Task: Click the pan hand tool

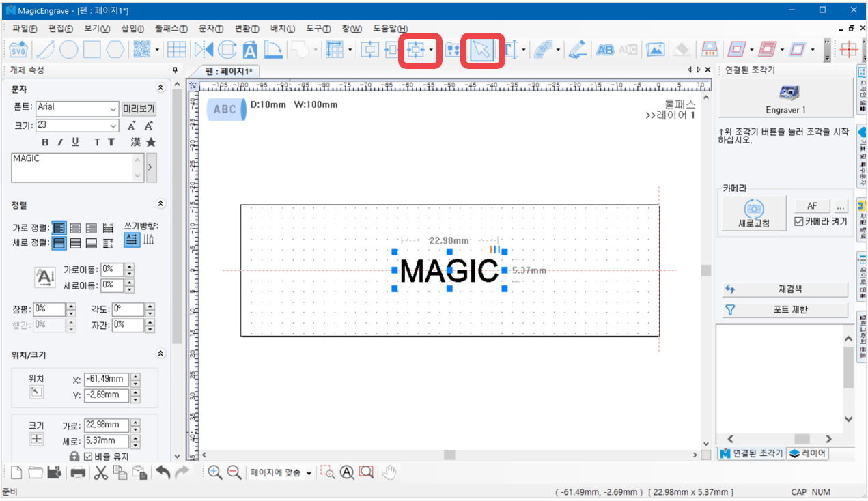Action: 389,472
